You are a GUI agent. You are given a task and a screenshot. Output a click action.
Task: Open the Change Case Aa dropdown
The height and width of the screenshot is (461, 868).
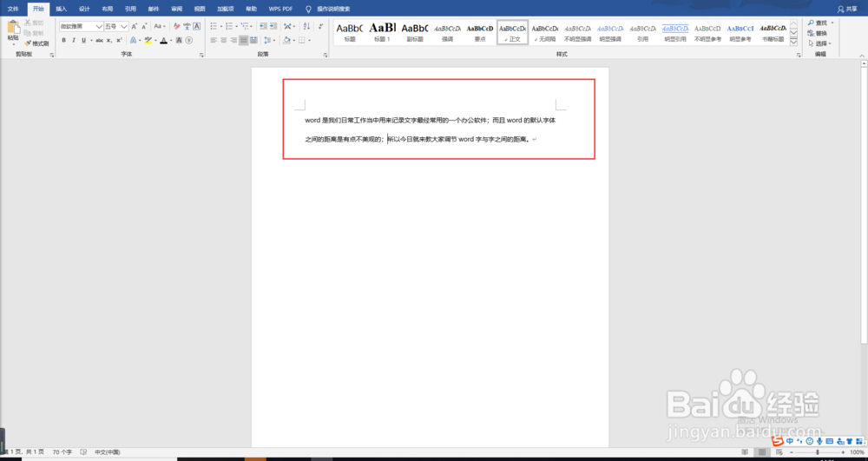pyautogui.click(x=160, y=26)
